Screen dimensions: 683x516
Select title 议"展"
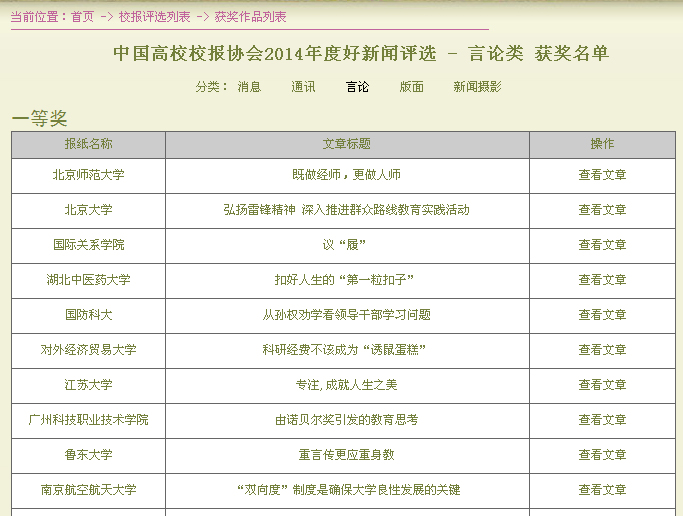point(344,245)
